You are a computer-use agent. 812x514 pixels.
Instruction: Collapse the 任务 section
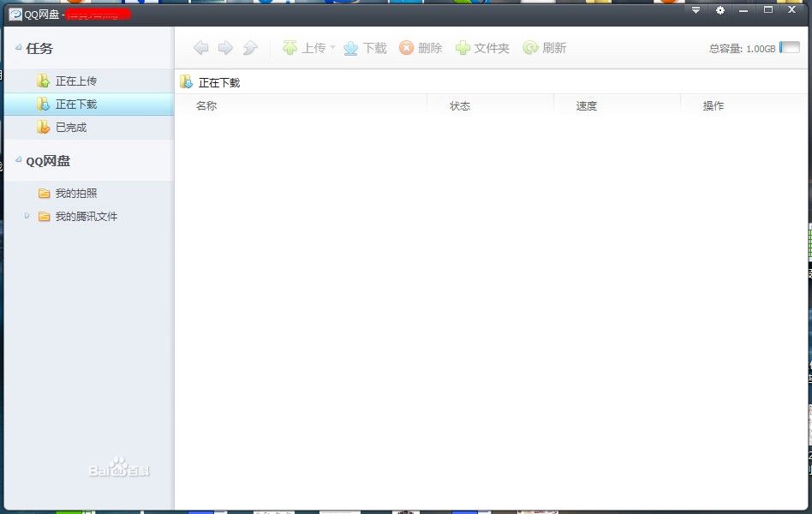click(19, 49)
